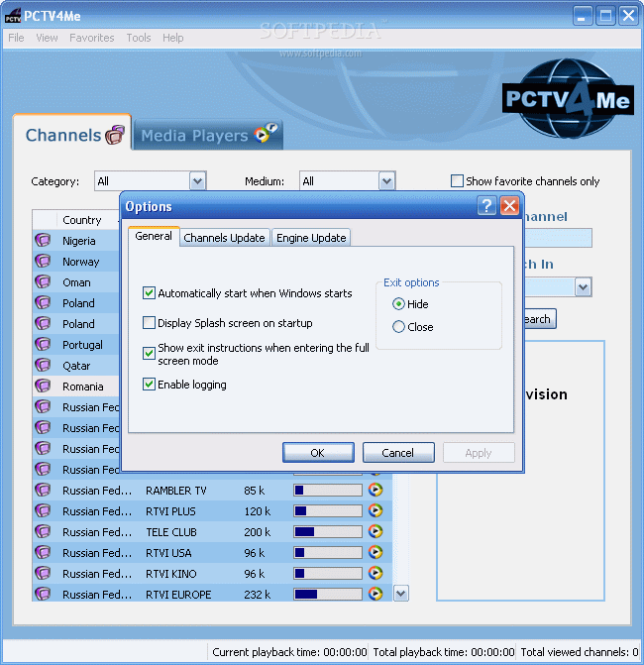Click the Country column header
The height and width of the screenshot is (665, 644).
pos(82,220)
